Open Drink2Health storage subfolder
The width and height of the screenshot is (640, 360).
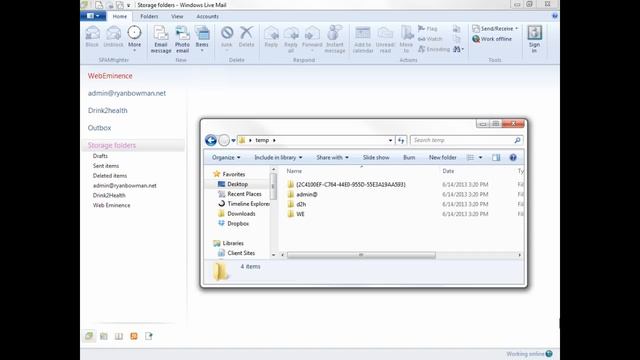[x=109, y=195]
